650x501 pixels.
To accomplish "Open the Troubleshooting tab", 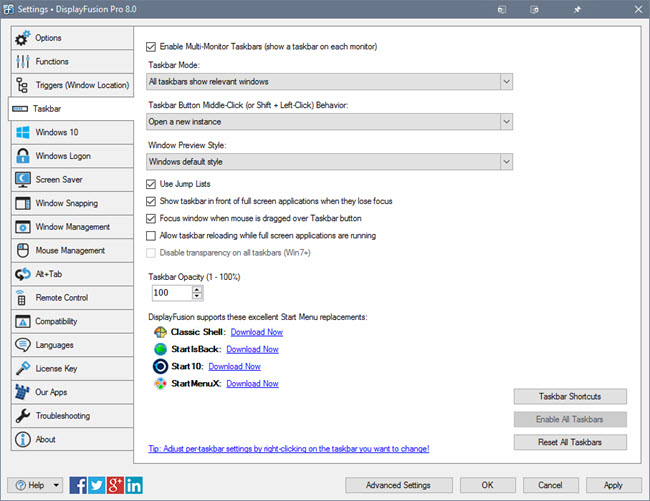I will click(72, 416).
